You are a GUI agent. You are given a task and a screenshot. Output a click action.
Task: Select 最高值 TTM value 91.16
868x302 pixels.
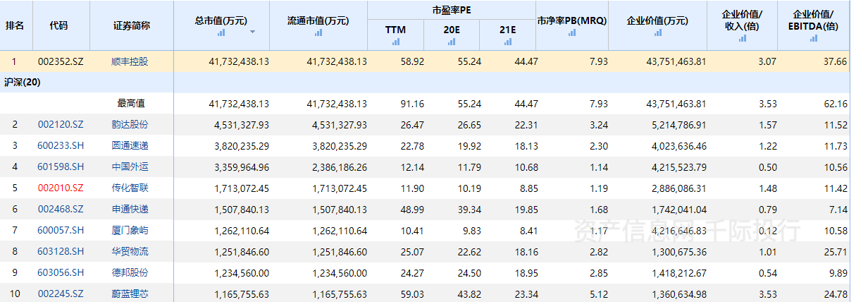(413, 104)
